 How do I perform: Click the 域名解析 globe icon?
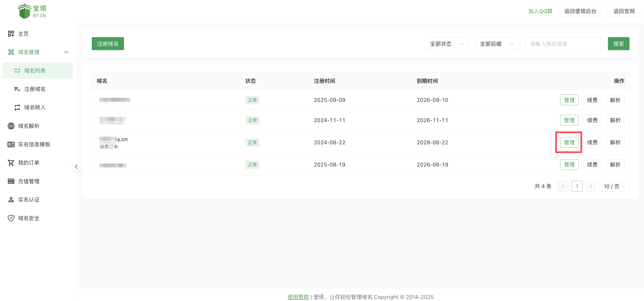point(11,126)
